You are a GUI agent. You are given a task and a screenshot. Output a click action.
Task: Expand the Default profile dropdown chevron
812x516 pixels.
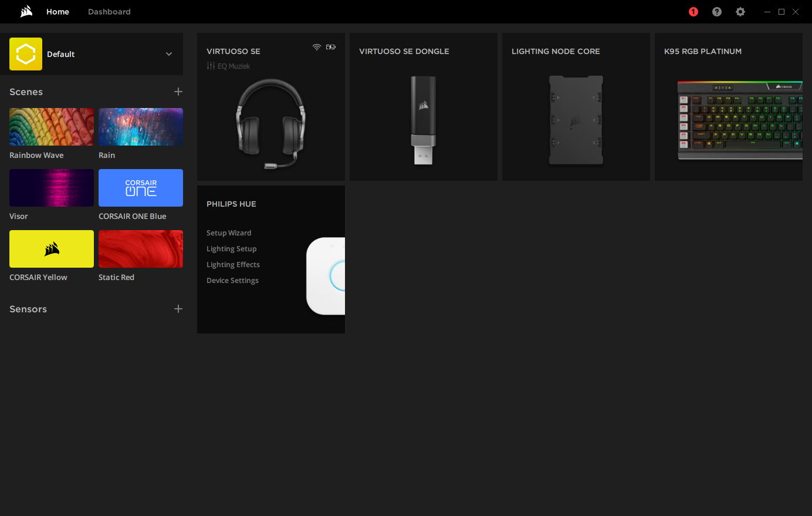pos(169,54)
